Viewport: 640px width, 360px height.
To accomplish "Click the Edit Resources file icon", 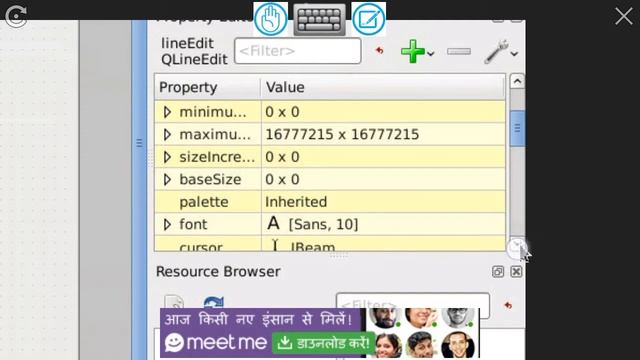I will [174, 302].
